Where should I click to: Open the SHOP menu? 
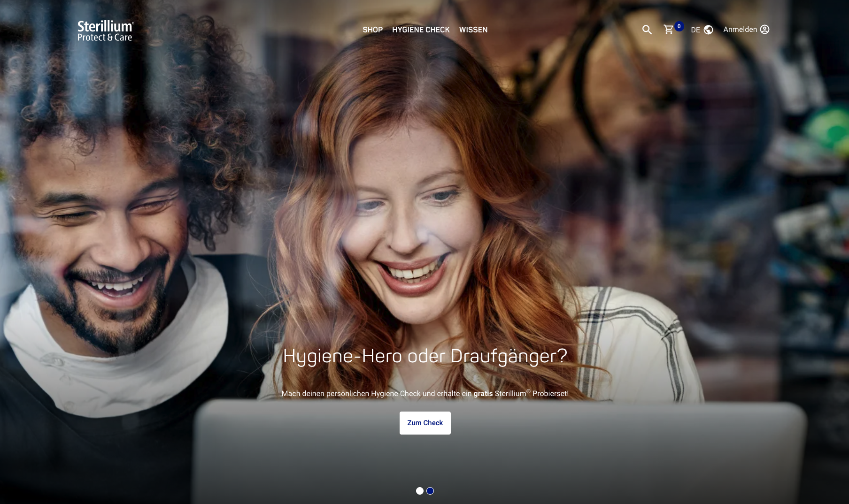coord(372,30)
